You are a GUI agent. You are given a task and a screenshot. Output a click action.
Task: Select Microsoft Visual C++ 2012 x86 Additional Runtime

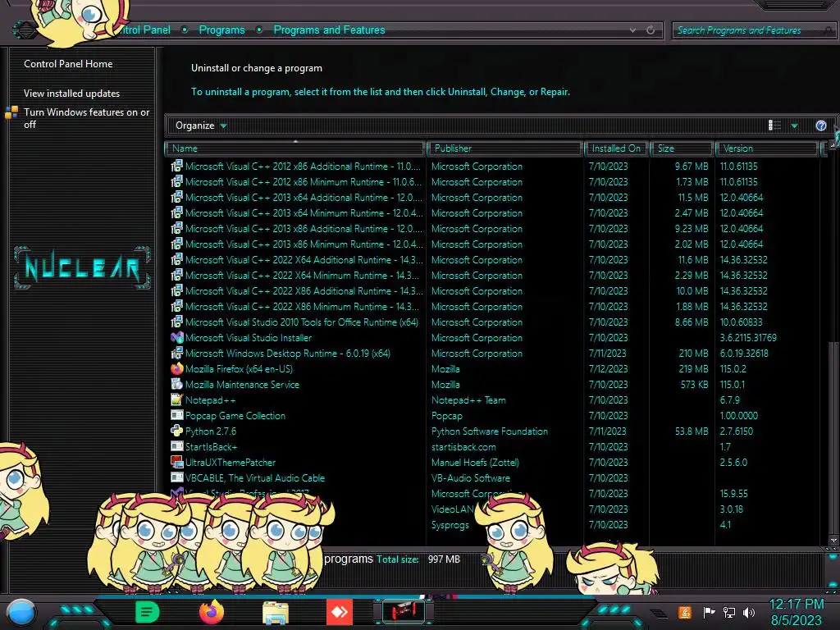[303, 167]
